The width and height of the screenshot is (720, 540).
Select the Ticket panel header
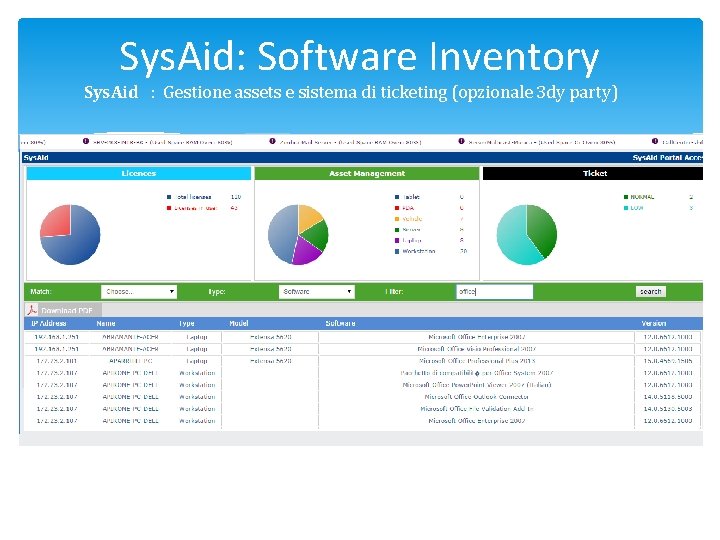(594, 174)
